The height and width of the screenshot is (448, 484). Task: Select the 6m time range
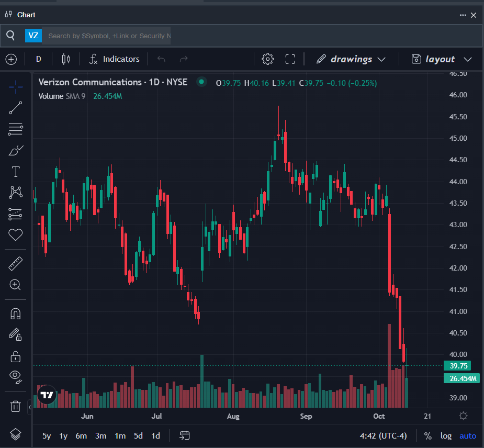point(81,435)
